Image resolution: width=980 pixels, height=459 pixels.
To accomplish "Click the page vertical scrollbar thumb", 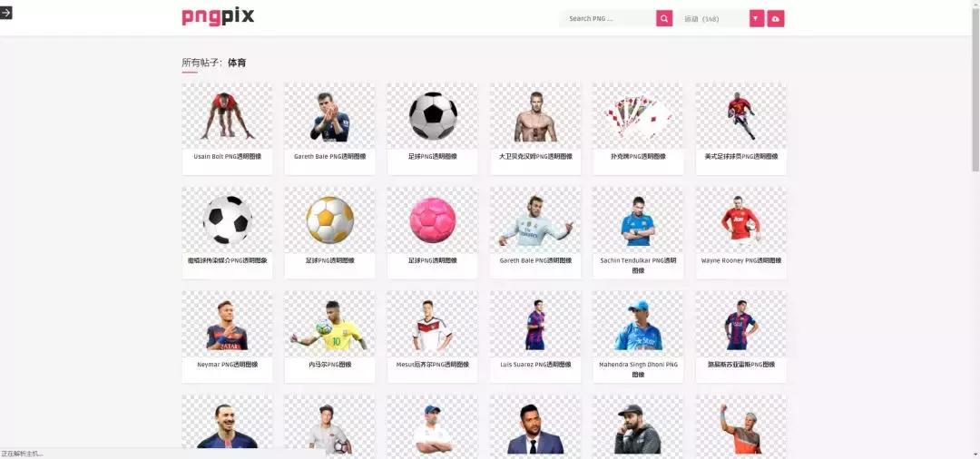I will [975, 85].
